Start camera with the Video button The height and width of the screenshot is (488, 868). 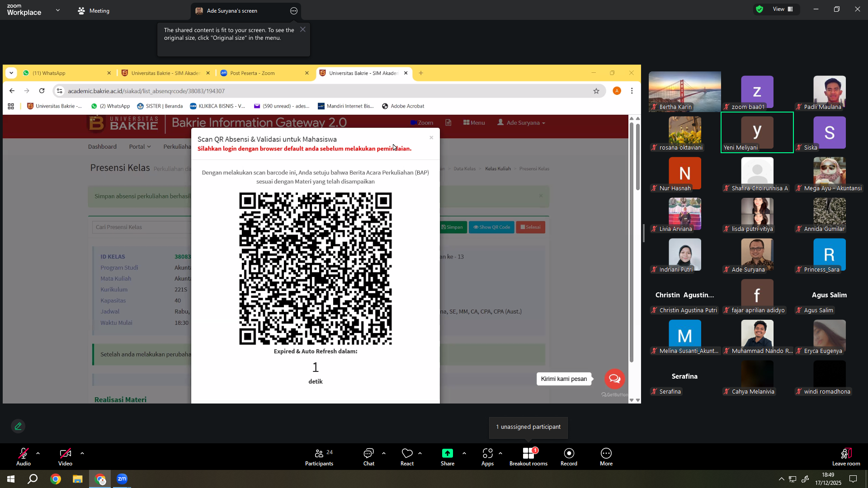(x=65, y=457)
